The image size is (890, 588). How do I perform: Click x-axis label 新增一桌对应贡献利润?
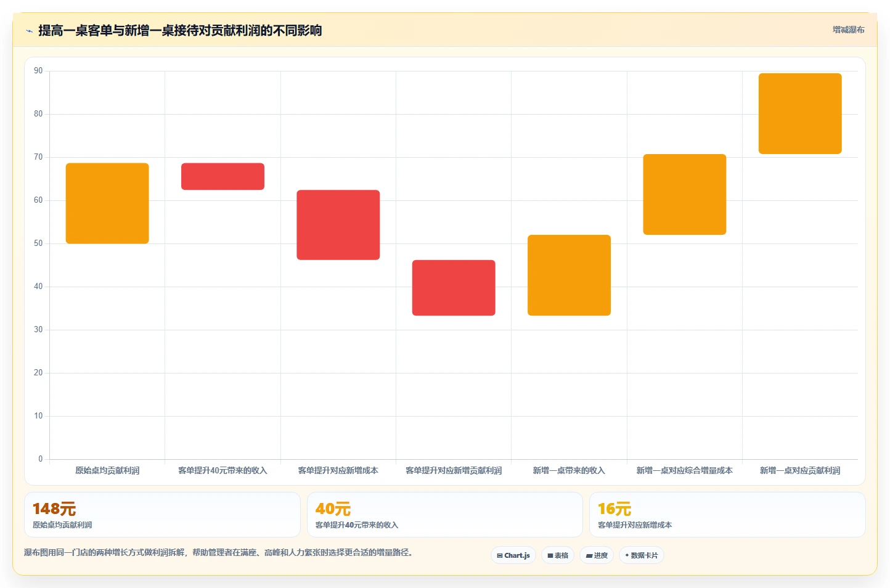click(800, 470)
